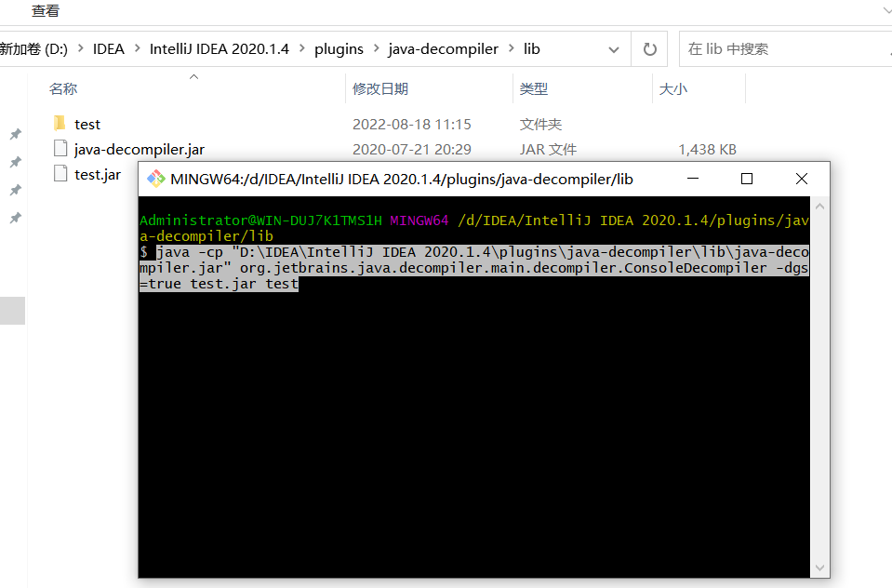Select the test.jar file icon

coord(60,174)
